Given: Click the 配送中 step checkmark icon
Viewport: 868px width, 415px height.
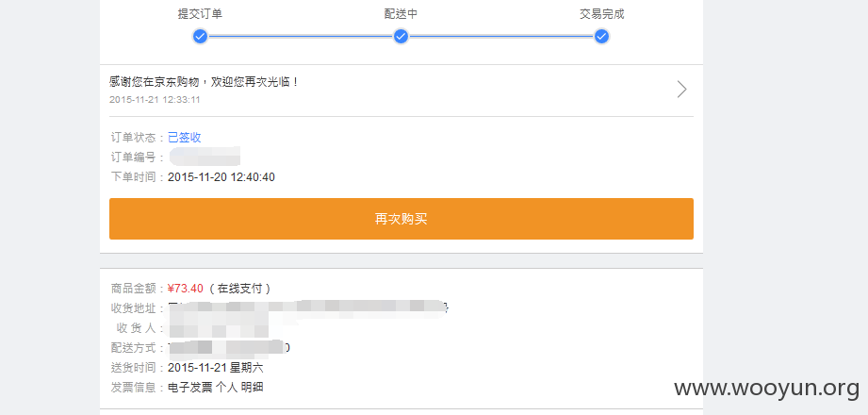Looking at the screenshot, I should tap(401, 37).
